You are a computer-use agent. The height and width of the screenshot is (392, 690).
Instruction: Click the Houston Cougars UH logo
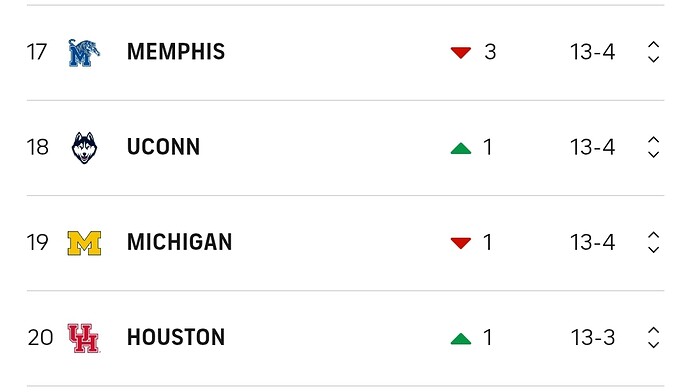coord(84,338)
